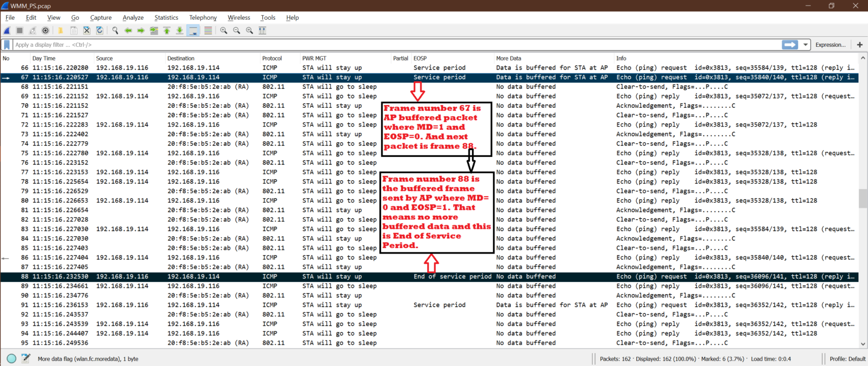Open the Analyze menu
This screenshot has height=366, width=868.
tap(133, 18)
